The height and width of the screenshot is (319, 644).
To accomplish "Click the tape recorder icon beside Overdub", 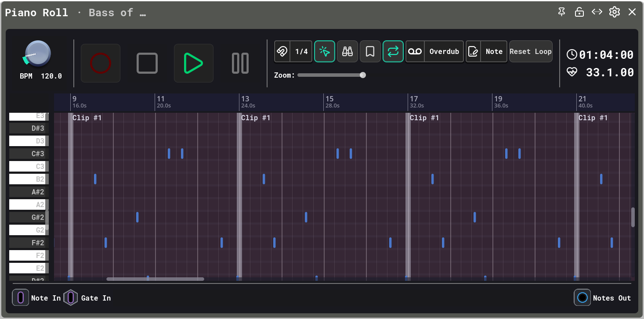I will pyautogui.click(x=415, y=51).
